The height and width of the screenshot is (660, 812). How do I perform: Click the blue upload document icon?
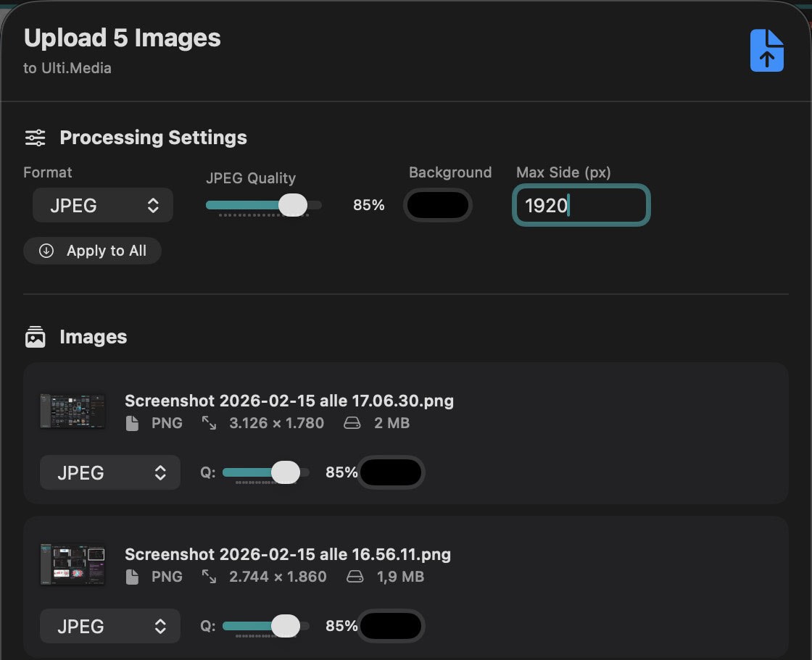click(767, 49)
